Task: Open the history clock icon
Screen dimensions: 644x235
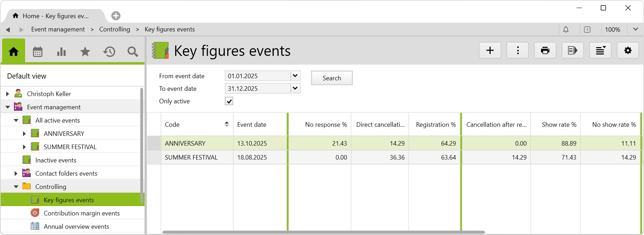Action: pos(109,52)
